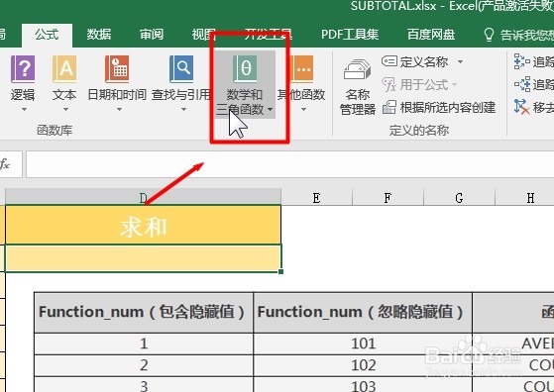
Task: Expand the 其他函数 dropdown arrow
Action: (x=303, y=109)
